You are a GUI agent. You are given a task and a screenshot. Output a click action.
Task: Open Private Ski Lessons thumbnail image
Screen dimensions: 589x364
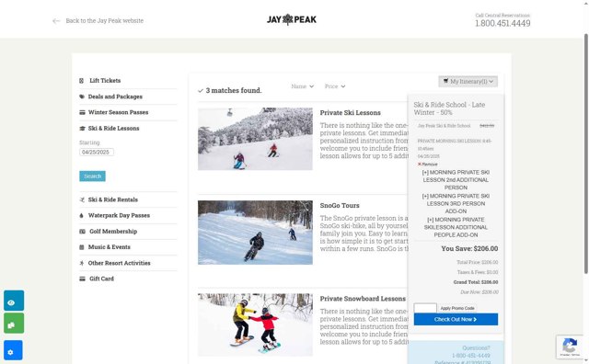255,139
